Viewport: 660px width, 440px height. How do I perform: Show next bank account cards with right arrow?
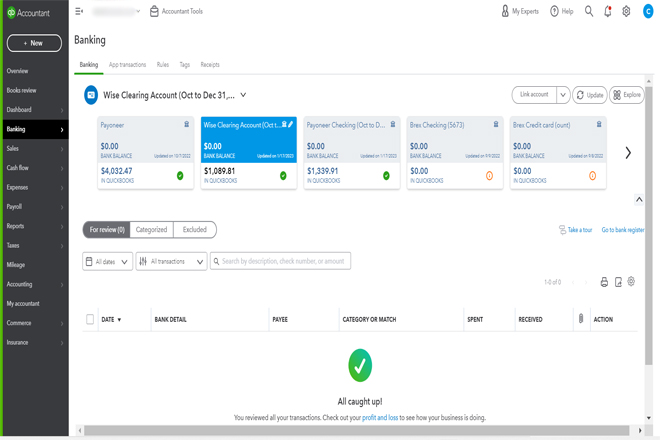click(628, 152)
